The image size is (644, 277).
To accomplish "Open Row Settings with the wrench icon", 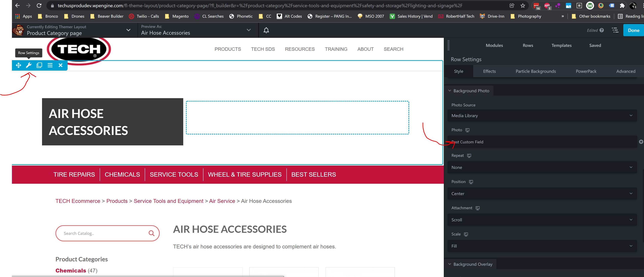I will pos(29,65).
